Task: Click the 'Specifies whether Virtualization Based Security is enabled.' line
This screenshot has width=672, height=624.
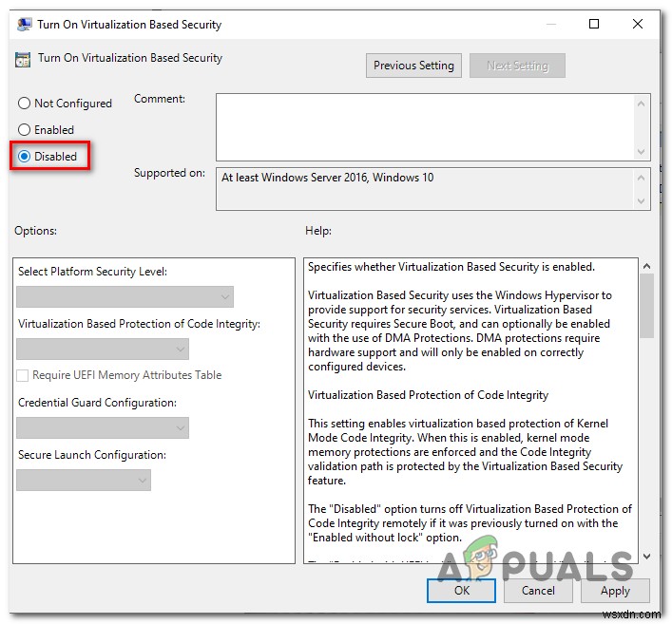Action: [451, 267]
